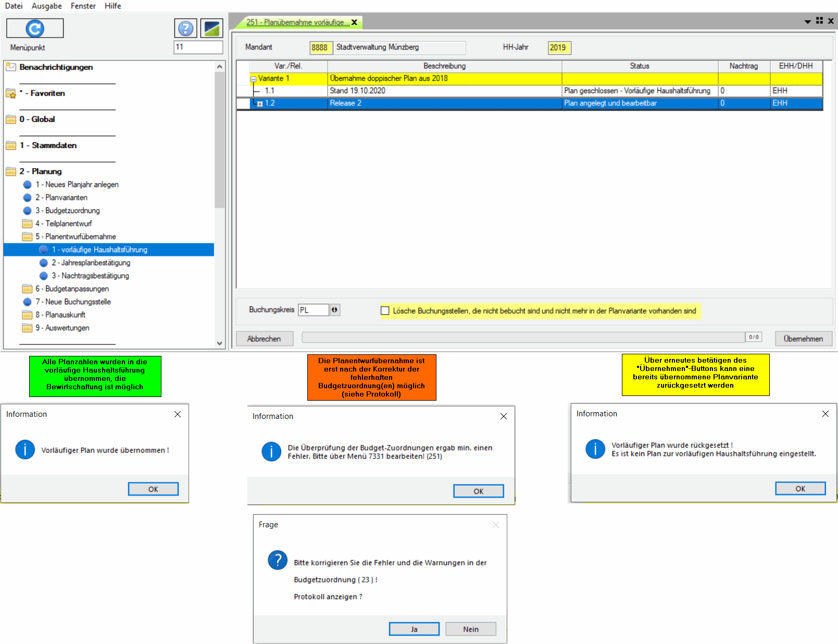Click the Benachrichtigungen envelope icon

click(x=11, y=67)
